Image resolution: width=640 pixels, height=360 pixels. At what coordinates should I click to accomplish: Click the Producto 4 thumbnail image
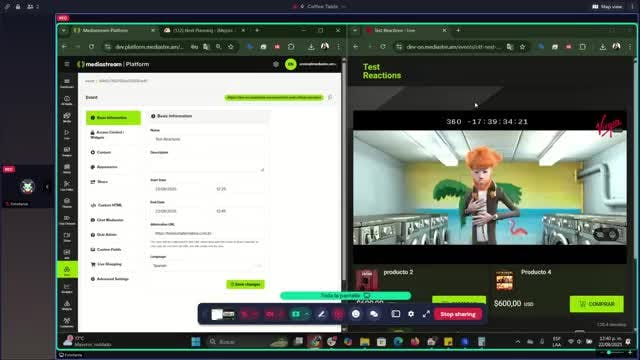[504, 280]
